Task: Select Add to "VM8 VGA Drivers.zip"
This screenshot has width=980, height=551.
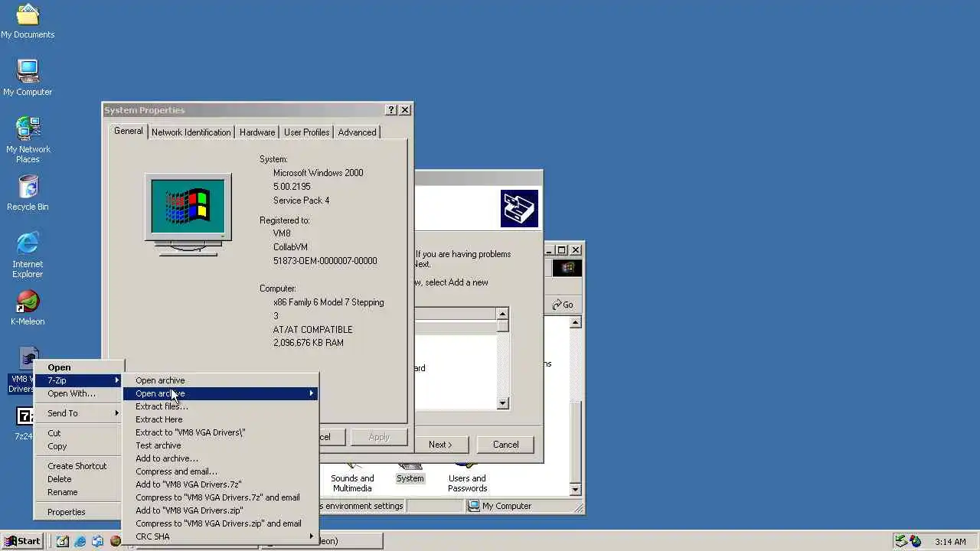Action: click(x=220, y=510)
